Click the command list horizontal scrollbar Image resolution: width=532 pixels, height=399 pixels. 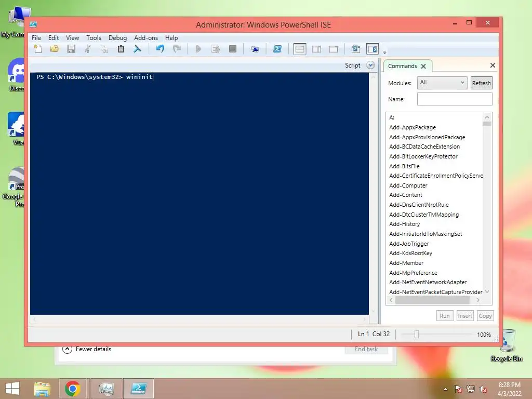click(x=432, y=300)
